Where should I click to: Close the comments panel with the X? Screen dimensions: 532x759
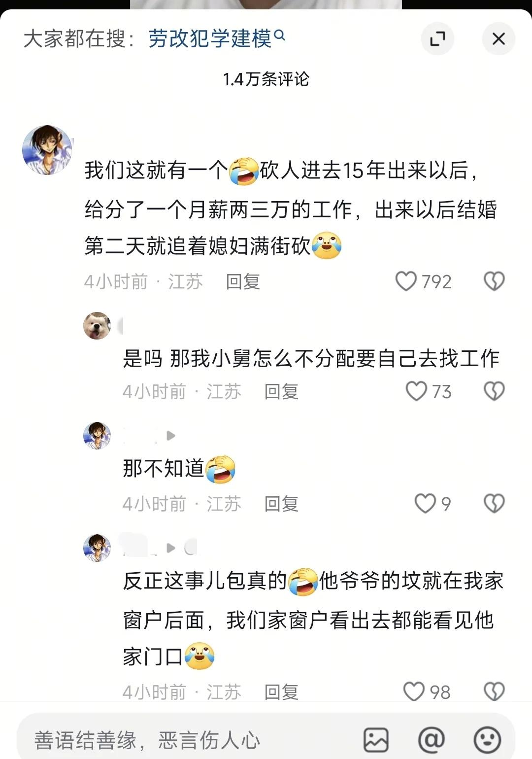(498, 38)
